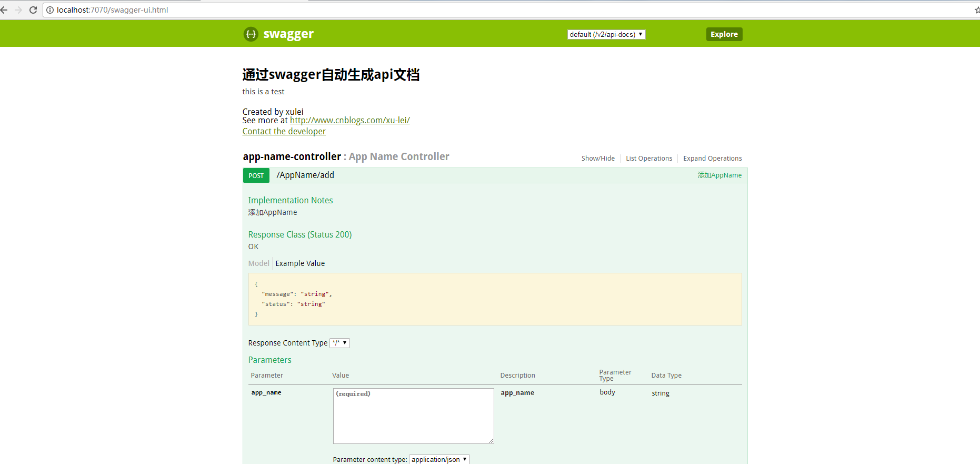Click the 'Data Type' column header
Viewport: 980px width, 464px height.
point(666,376)
